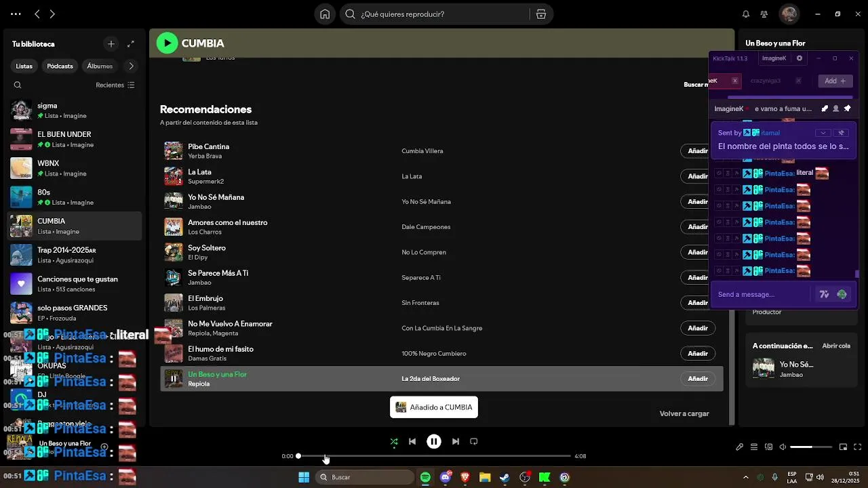Toggle shuffle mode off
Image resolution: width=868 pixels, height=488 pixels.
pyautogui.click(x=394, y=441)
